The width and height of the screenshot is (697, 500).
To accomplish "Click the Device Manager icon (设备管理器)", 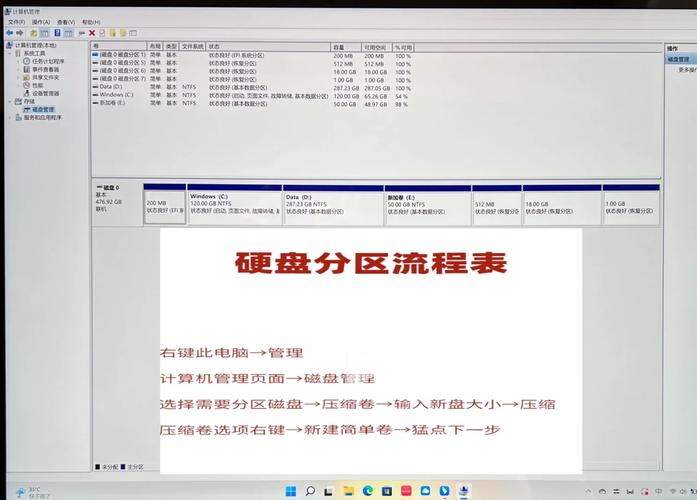I will tap(27, 93).
